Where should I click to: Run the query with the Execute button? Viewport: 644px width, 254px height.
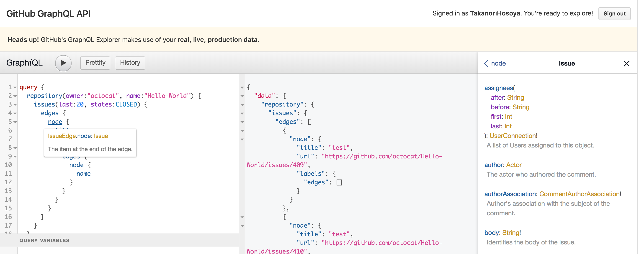[x=63, y=63]
